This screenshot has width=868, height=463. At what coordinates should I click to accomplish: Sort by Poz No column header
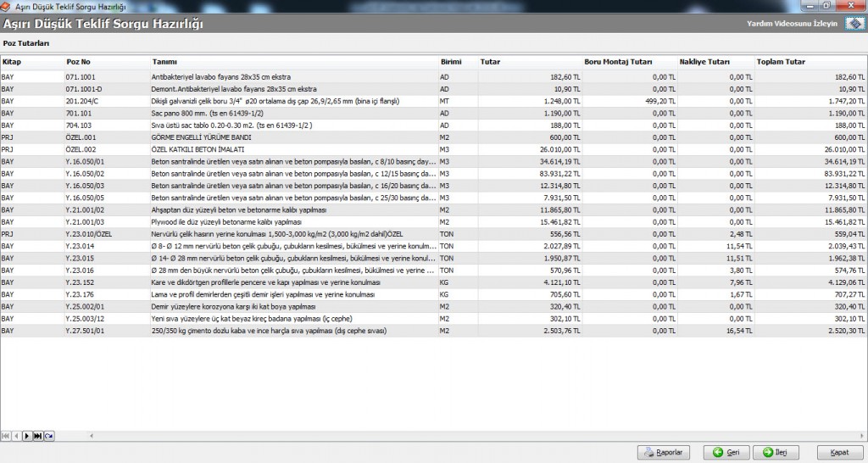click(x=78, y=62)
